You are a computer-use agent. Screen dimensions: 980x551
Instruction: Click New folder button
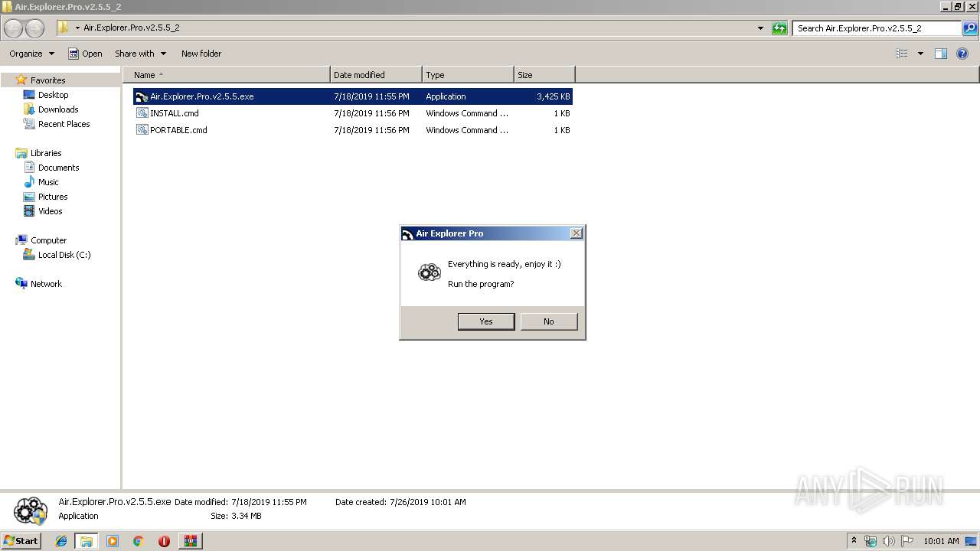(x=201, y=54)
